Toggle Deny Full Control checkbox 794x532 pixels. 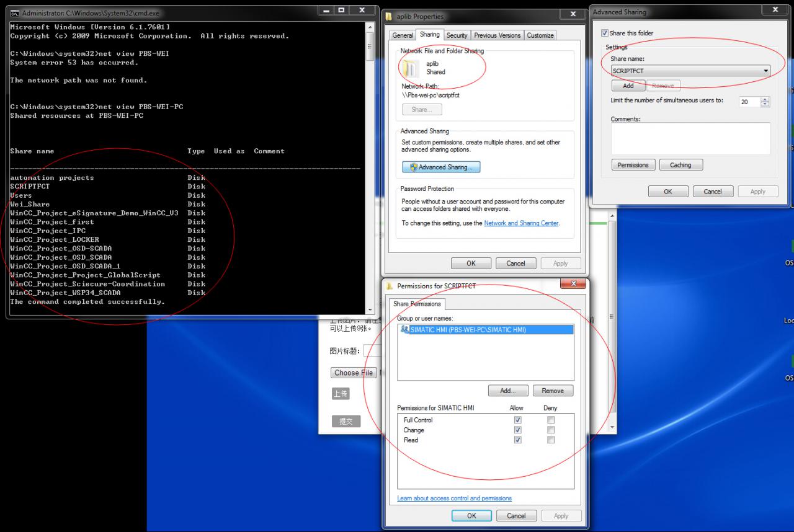(x=551, y=420)
